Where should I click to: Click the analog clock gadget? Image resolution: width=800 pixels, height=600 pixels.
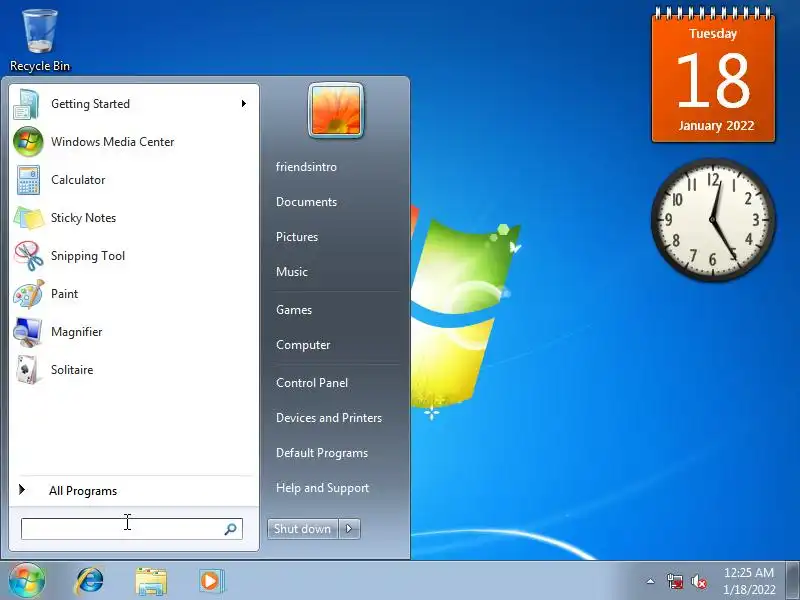[713, 219]
